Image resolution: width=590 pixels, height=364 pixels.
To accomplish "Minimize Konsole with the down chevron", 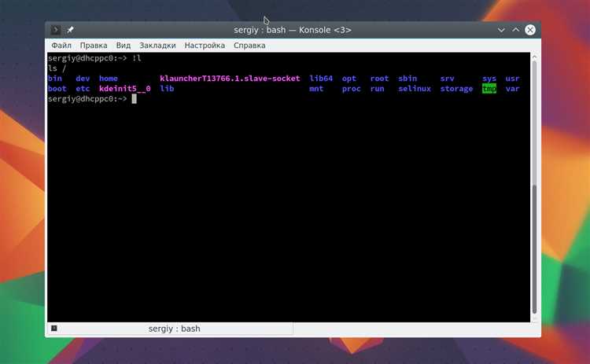I will [x=501, y=30].
